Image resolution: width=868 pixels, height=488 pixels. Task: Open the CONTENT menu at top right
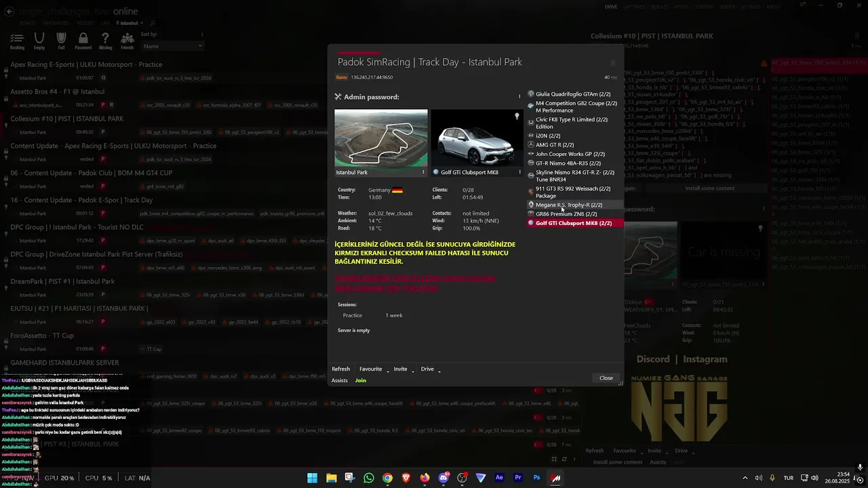tap(703, 7)
